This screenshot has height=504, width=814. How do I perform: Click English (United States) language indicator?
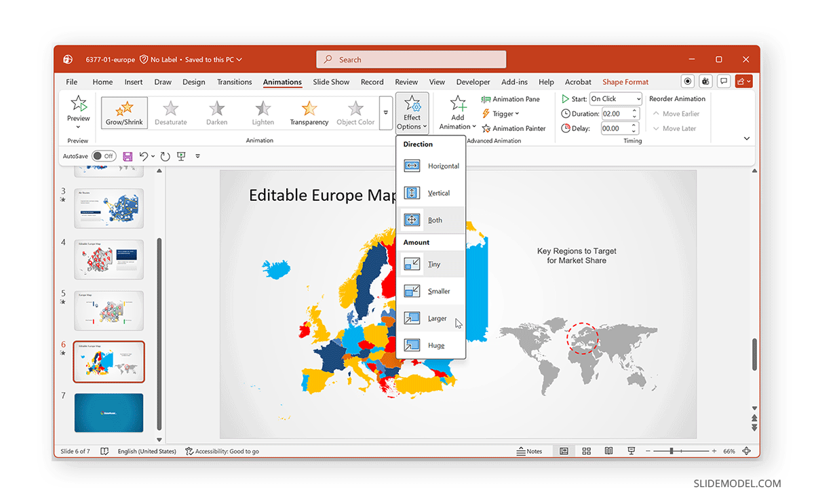[147, 451]
